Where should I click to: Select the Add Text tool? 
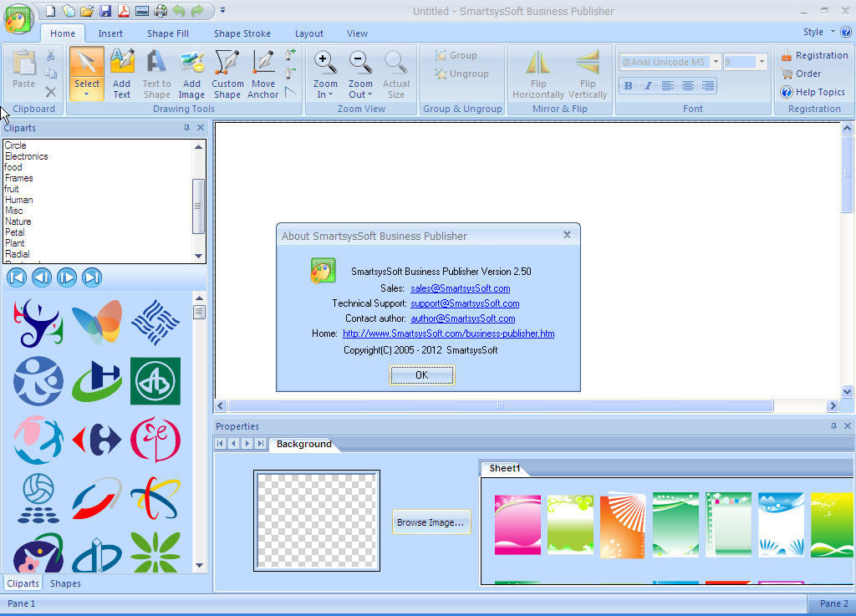[122, 73]
